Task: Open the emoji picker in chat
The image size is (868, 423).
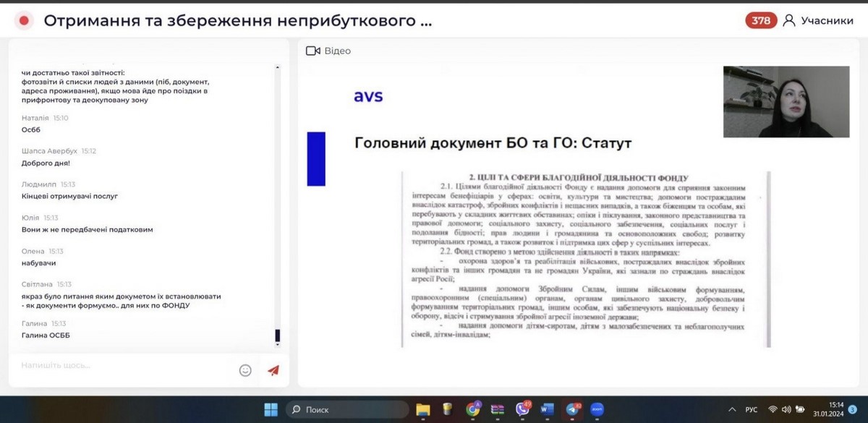Action: (245, 370)
